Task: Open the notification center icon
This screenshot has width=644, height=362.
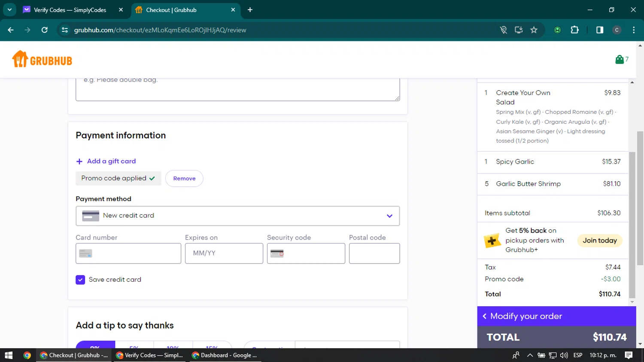Action: click(x=629, y=355)
